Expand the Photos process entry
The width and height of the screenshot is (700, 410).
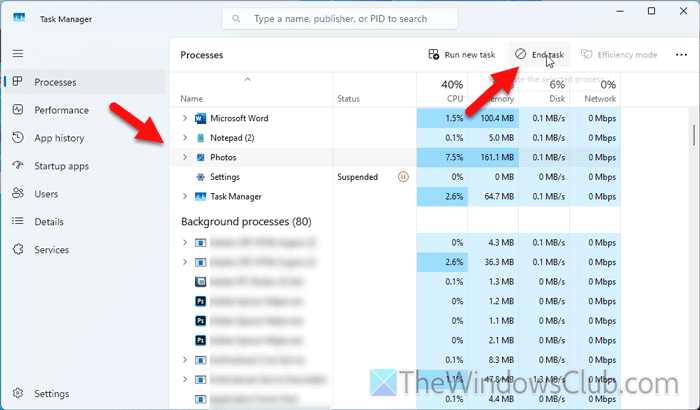point(185,157)
